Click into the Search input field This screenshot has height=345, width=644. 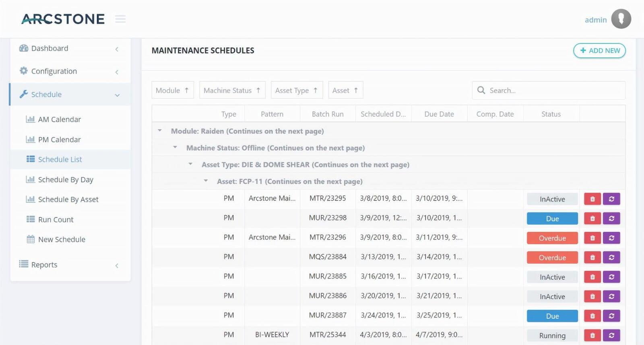tap(553, 90)
